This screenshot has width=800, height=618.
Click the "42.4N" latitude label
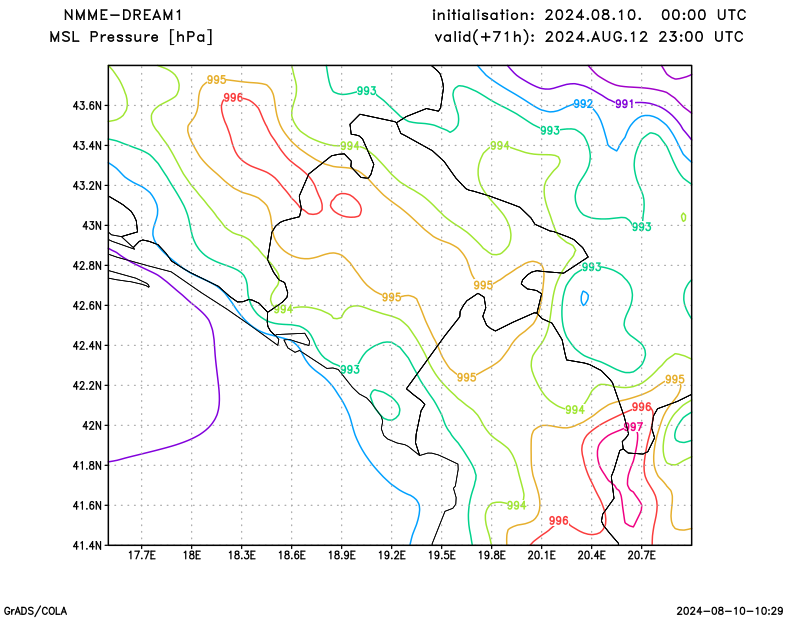[x=87, y=345]
